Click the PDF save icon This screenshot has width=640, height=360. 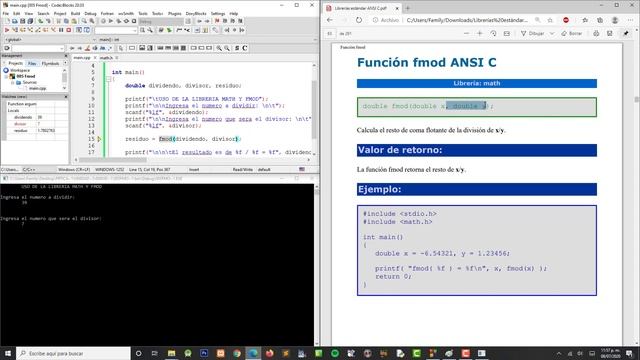(x=609, y=33)
